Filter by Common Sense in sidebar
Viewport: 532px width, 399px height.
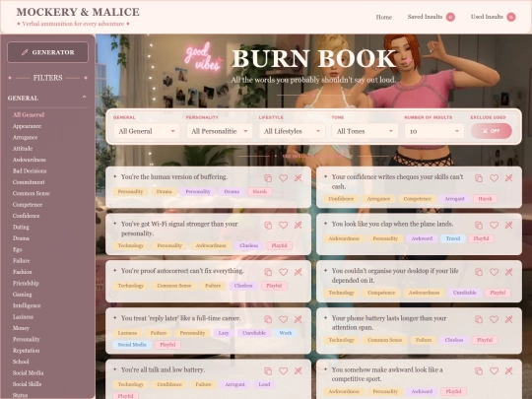[x=32, y=193]
